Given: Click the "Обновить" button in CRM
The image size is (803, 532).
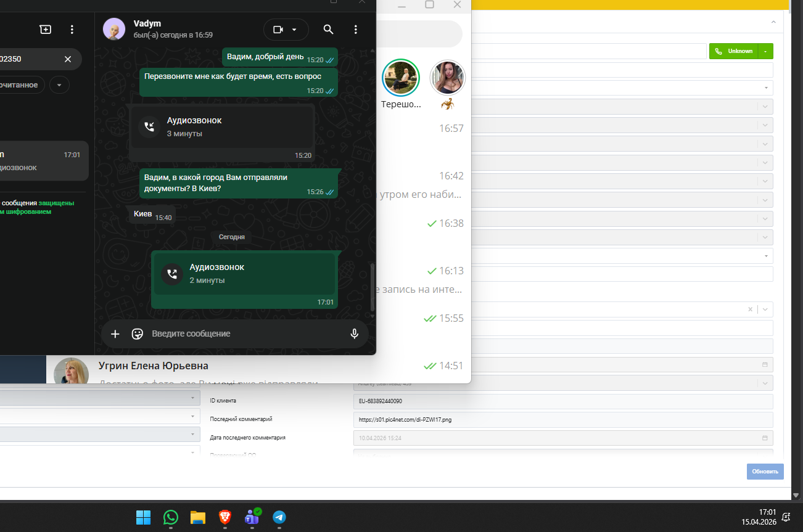Looking at the screenshot, I should (x=765, y=472).
